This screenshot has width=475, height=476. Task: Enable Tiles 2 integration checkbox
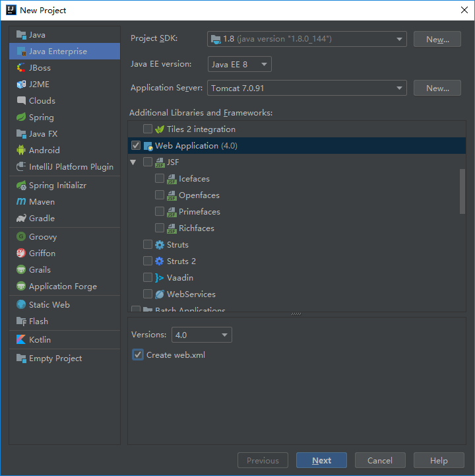(x=148, y=129)
